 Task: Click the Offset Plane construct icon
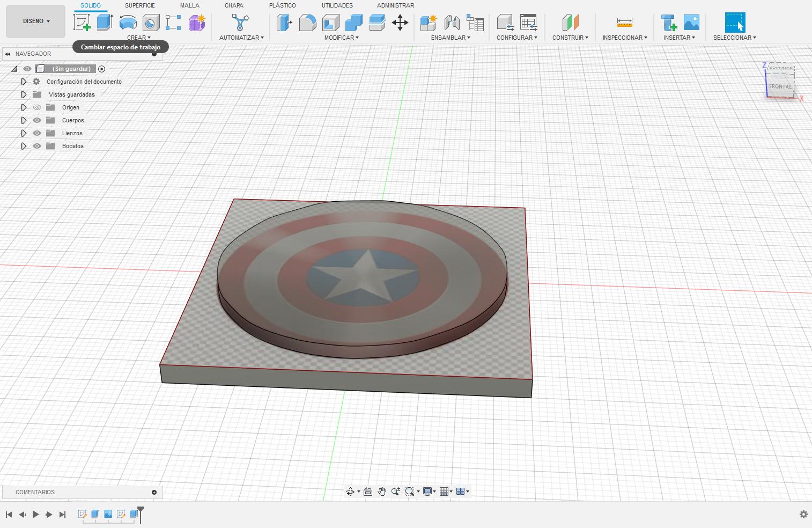point(570,23)
